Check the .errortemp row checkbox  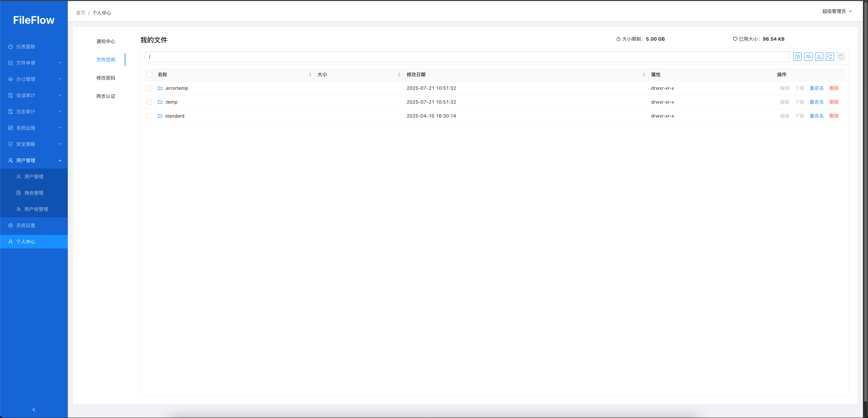pyautogui.click(x=150, y=88)
